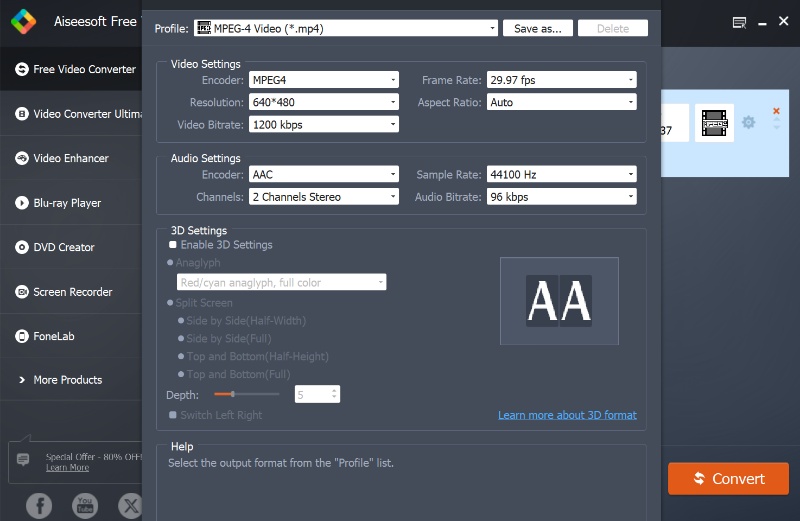Click the Blu-ray Player play icon
This screenshot has height=521, width=800.
21,203
